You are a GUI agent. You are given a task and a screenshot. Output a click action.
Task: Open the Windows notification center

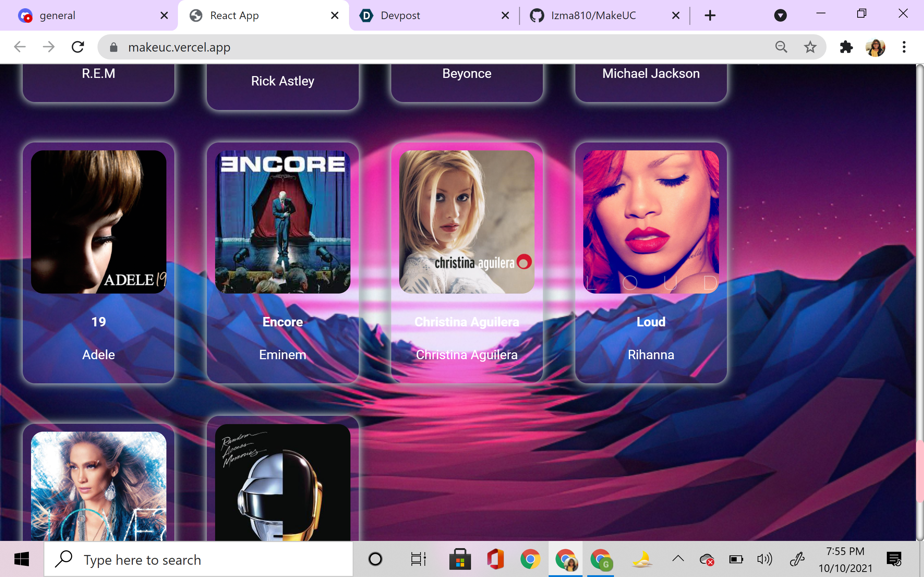click(x=894, y=559)
